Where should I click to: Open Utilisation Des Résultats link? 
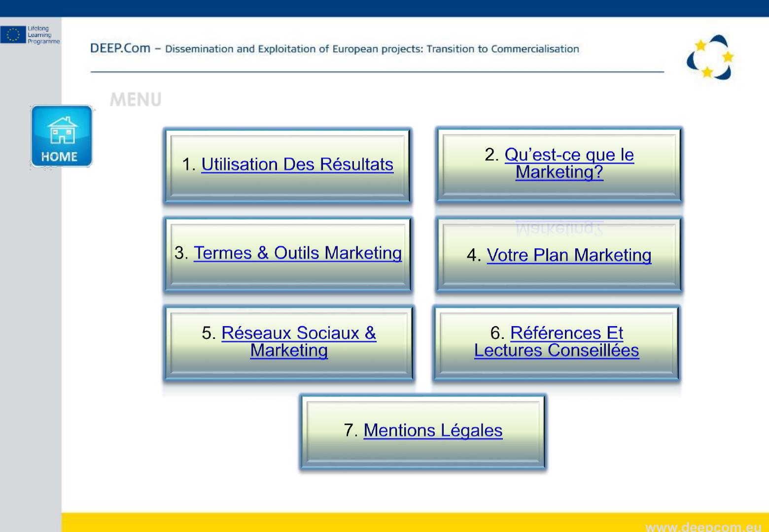click(x=297, y=165)
